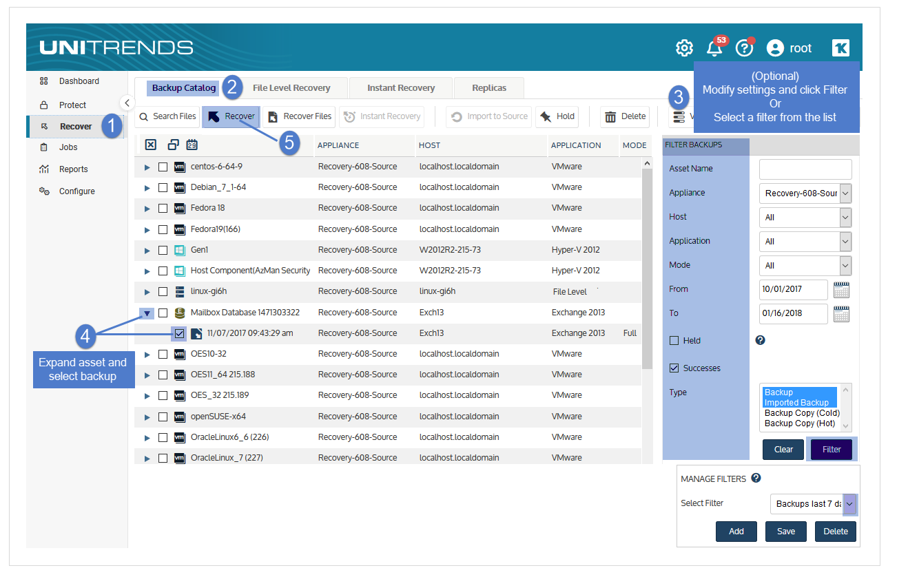This screenshot has width=908, height=588.
Task: Collapse the Mailbox Database 1471303322 asset
Action: pos(147,313)
